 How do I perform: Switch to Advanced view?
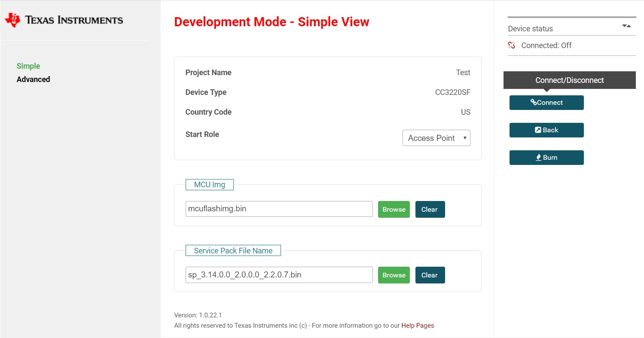(33, 79)
